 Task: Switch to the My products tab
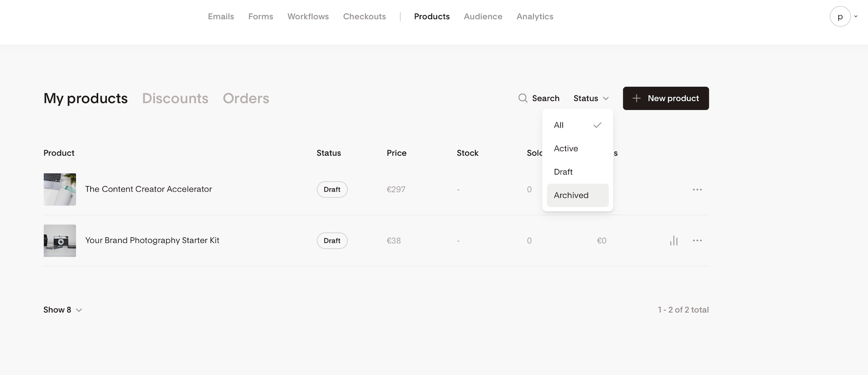[85, 98]
